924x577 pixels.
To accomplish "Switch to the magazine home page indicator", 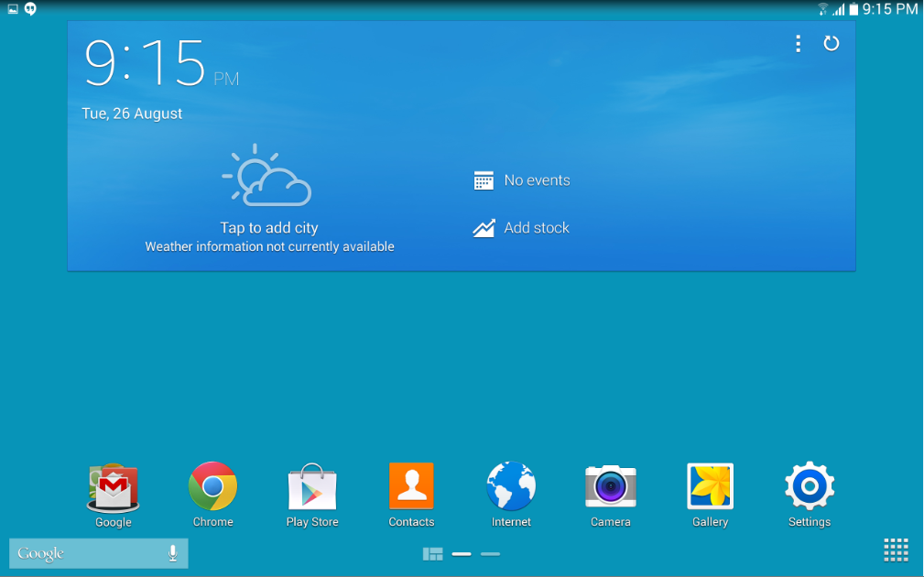I will point(432,554).
